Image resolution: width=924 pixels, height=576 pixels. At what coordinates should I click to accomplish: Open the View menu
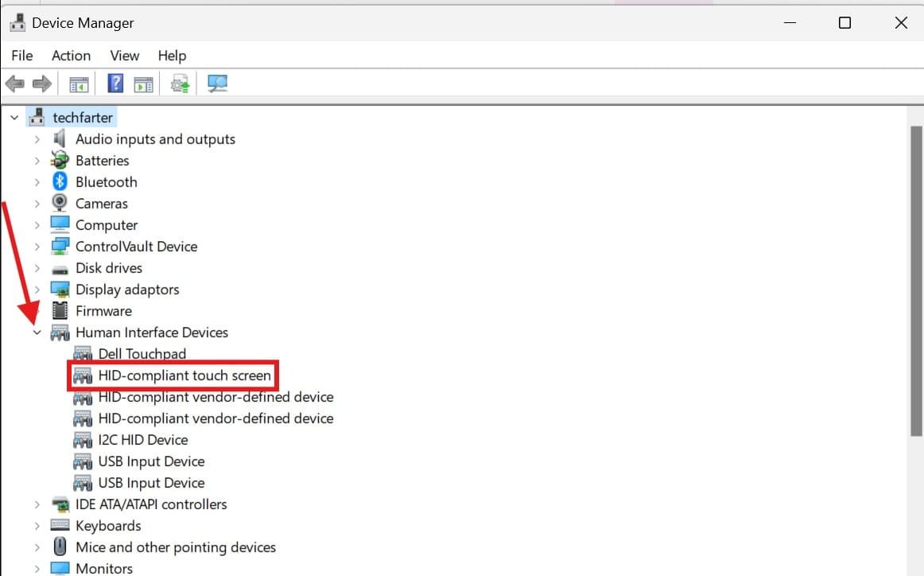124,56
